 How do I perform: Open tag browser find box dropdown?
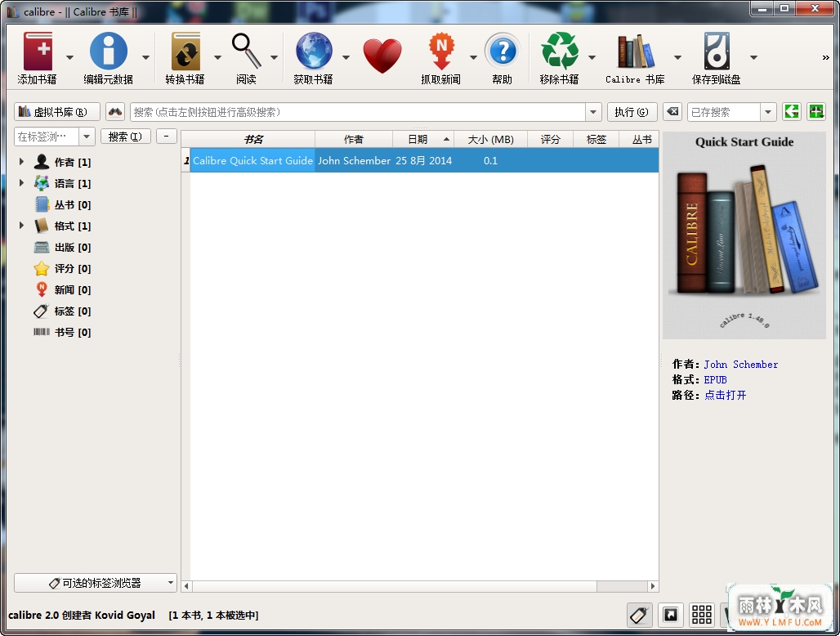(87, 137)
